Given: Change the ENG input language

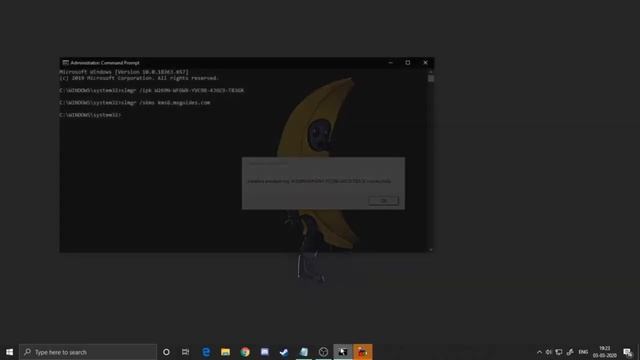Looking at the screenshot, I should pyautogui.click(x=583, y=352).
